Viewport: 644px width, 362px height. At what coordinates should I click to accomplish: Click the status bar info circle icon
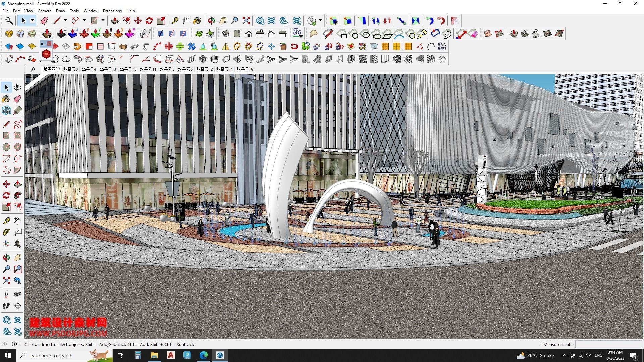coord(14,344)
